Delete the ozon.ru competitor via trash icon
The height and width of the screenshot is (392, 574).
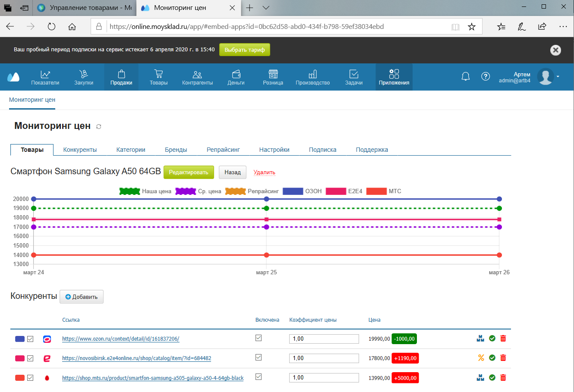point(503,339)
